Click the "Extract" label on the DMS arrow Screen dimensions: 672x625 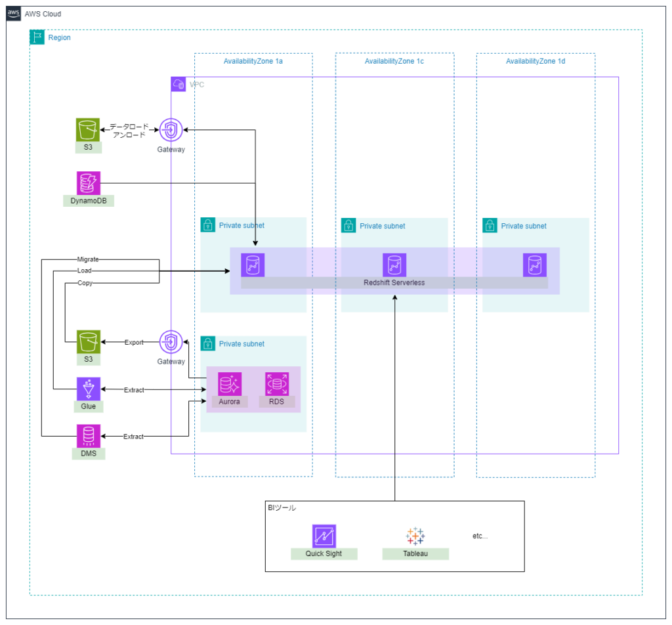(x=134, y=437)
